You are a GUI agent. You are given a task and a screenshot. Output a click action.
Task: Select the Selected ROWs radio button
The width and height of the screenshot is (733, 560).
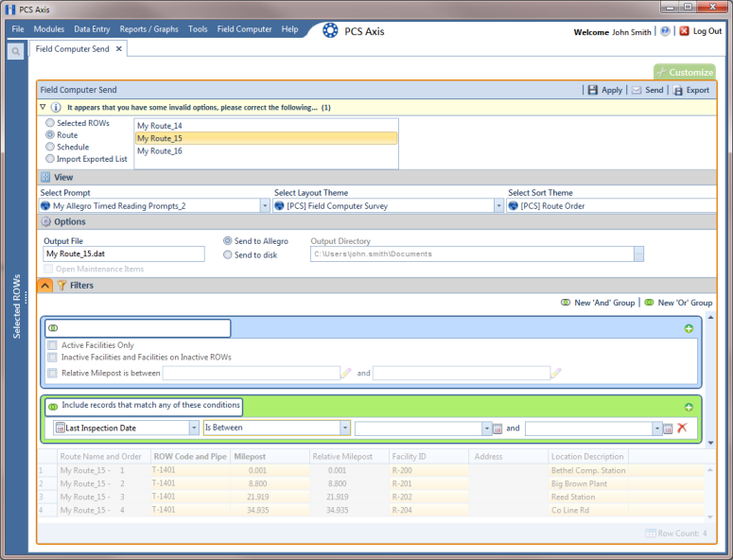[50, 123]
